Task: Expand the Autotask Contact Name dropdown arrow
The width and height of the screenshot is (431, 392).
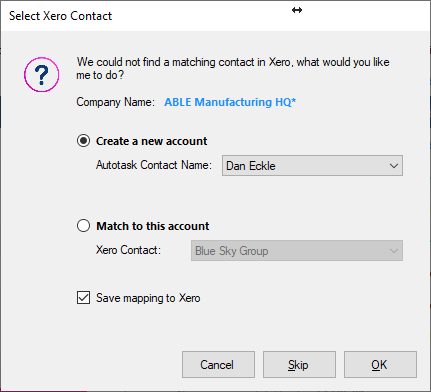Action: (x=394, y=166)
